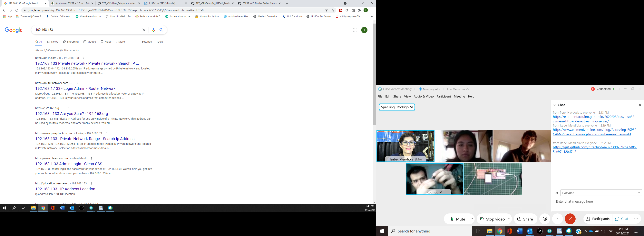
Task: Open the Webex Meeting menu
Action: pyautogui.click(x=459, y=97)
